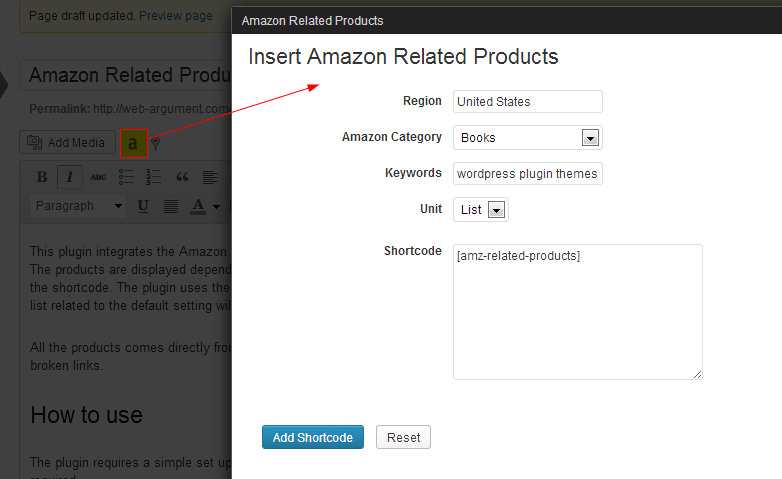Open the text color dropdown arrow
Image resolution: width=782 pixels, height=479 pixels.
pos(216,206)
